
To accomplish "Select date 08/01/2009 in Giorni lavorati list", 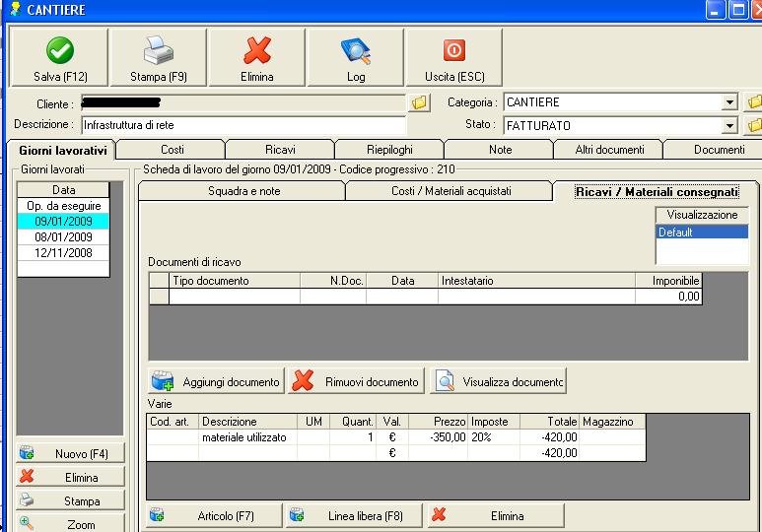I will click(x=63, y=237).
